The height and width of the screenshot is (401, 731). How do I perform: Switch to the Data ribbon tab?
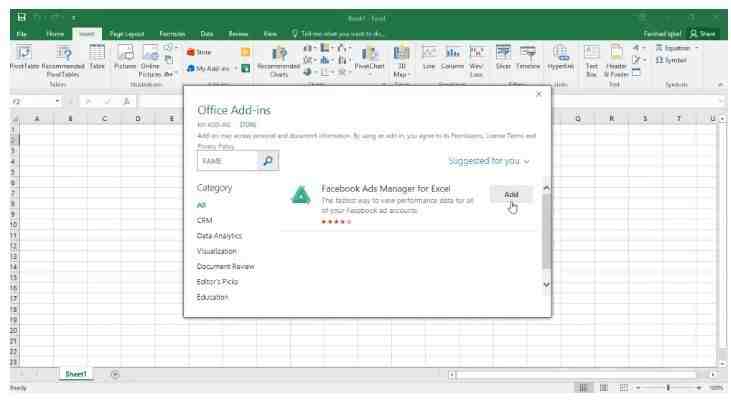tap(207, 34)
